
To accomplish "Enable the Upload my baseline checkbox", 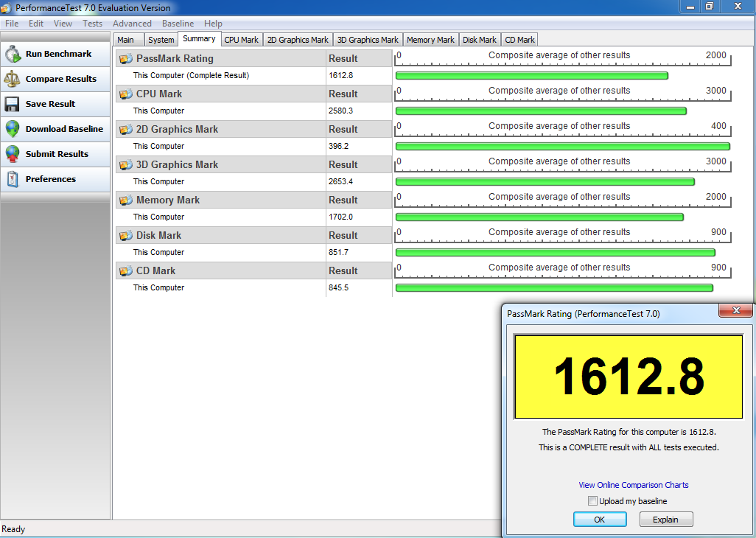I will click(x=592, y=501).
